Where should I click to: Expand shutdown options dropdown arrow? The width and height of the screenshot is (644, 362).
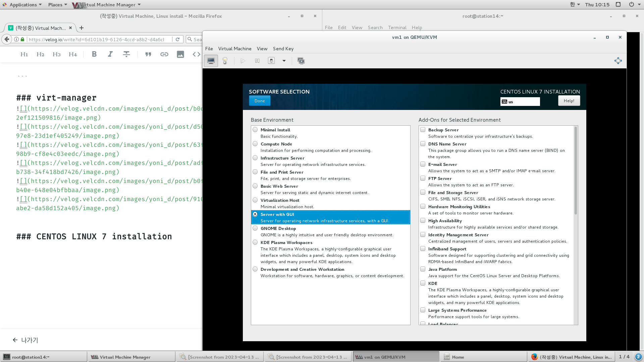point(284,61)
